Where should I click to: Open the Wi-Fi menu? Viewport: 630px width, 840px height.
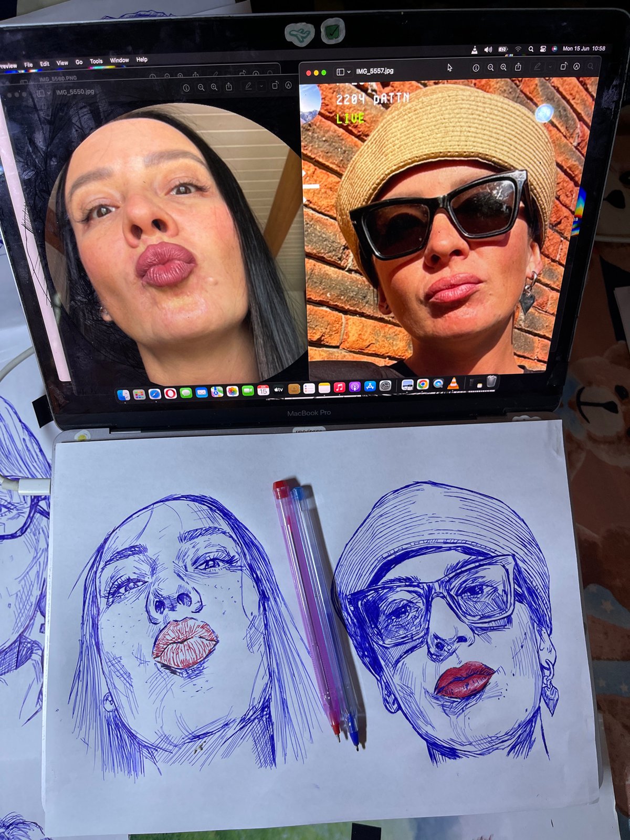tap(518, 49)
